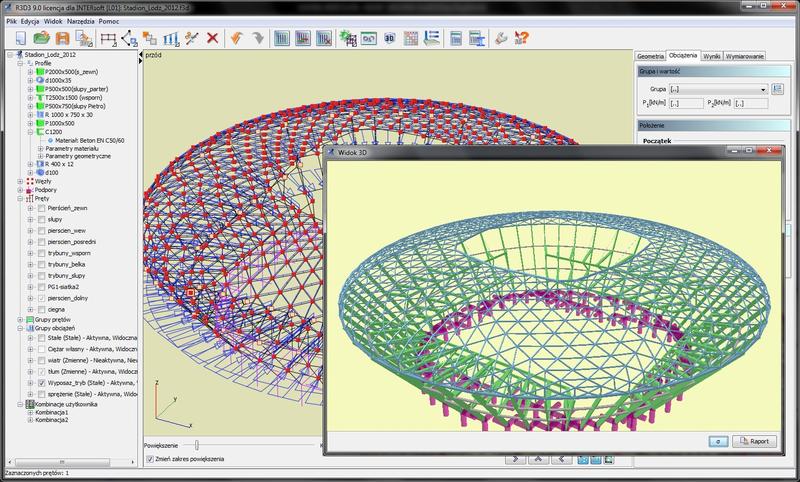
Task: Click the help question mark icon
Action: point(521,39)
